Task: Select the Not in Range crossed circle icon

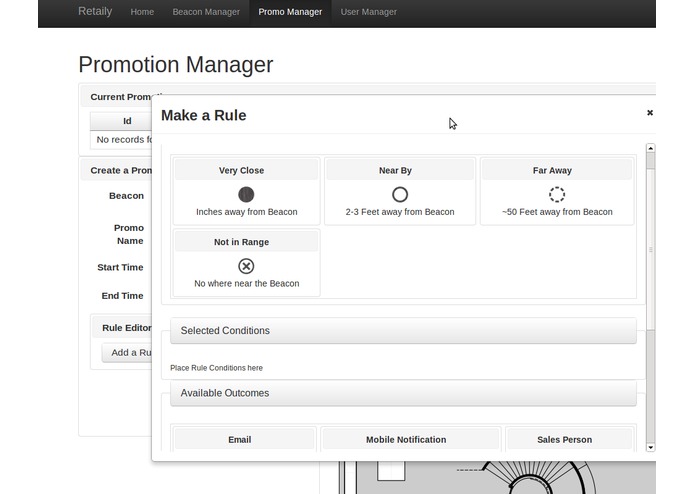Action: 246,266
